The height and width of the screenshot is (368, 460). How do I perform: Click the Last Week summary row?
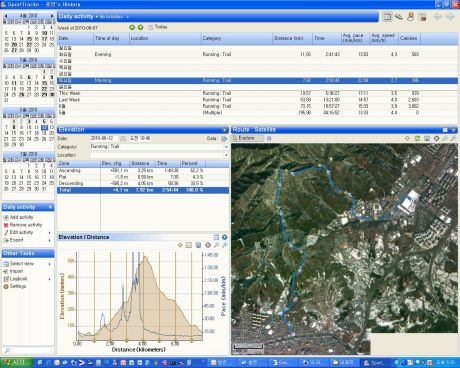tap(257, 100)
